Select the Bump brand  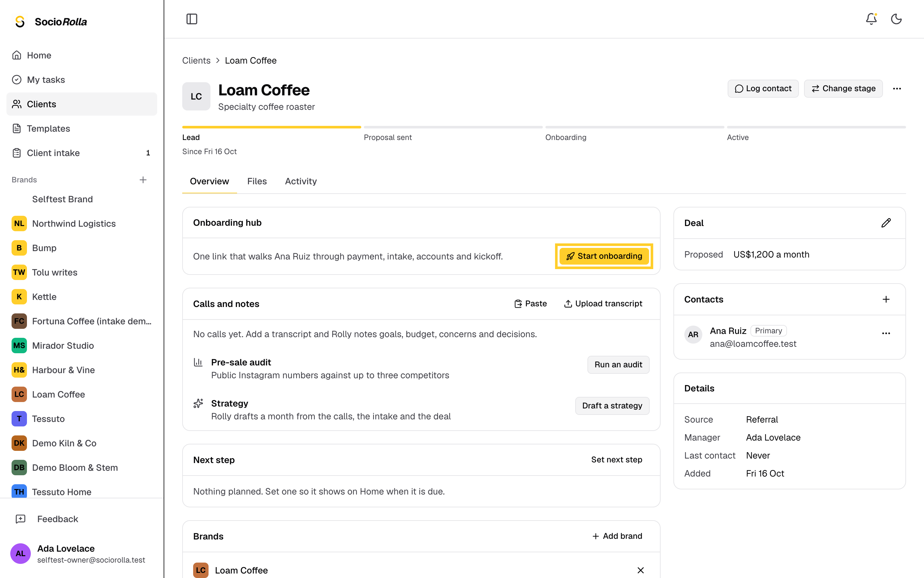pos(82,248)
